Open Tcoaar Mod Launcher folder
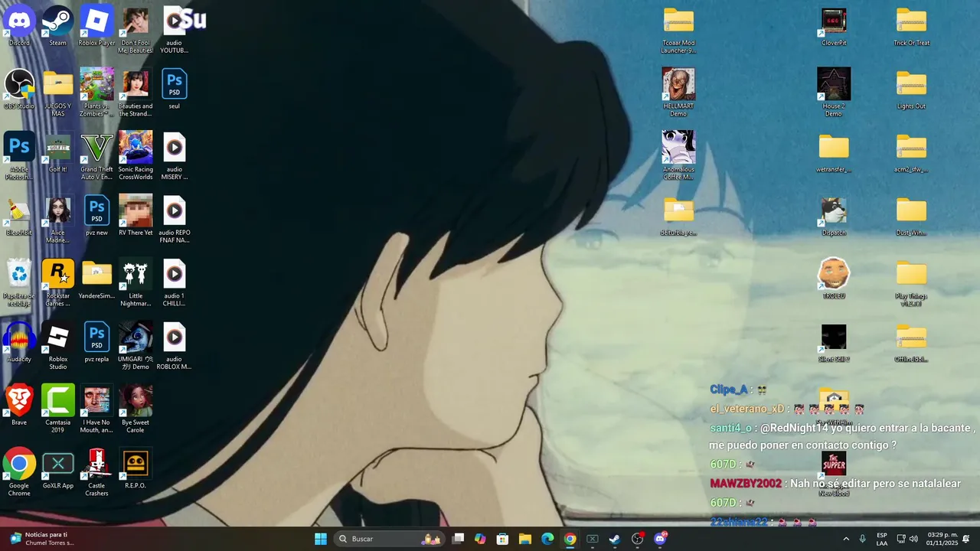980x551 pixels. [678, 31]
